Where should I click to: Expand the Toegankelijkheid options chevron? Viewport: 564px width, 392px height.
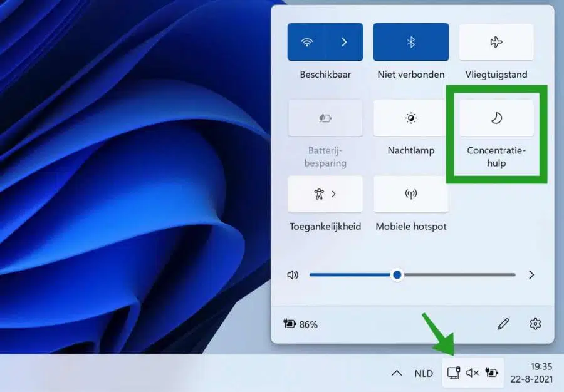334,194
